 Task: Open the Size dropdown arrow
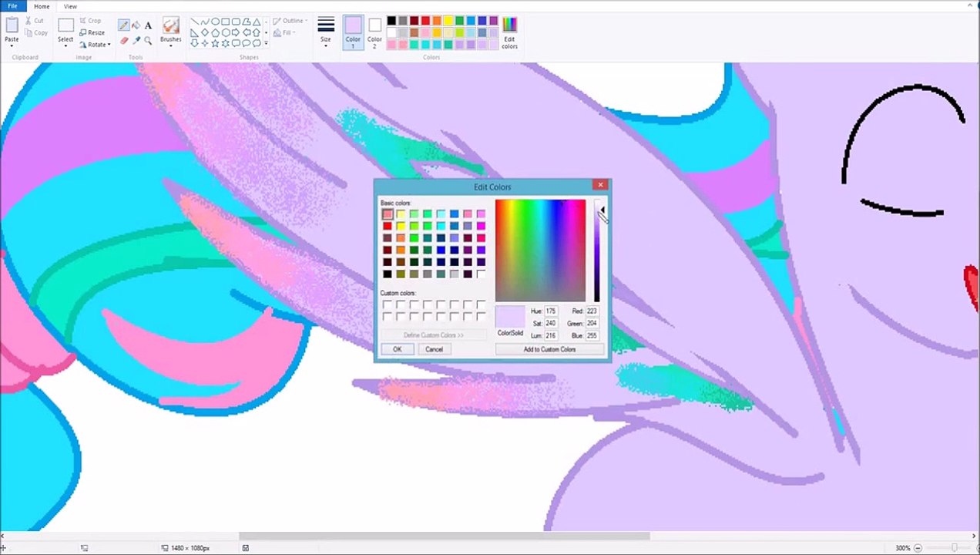click(x=326, y=46)
